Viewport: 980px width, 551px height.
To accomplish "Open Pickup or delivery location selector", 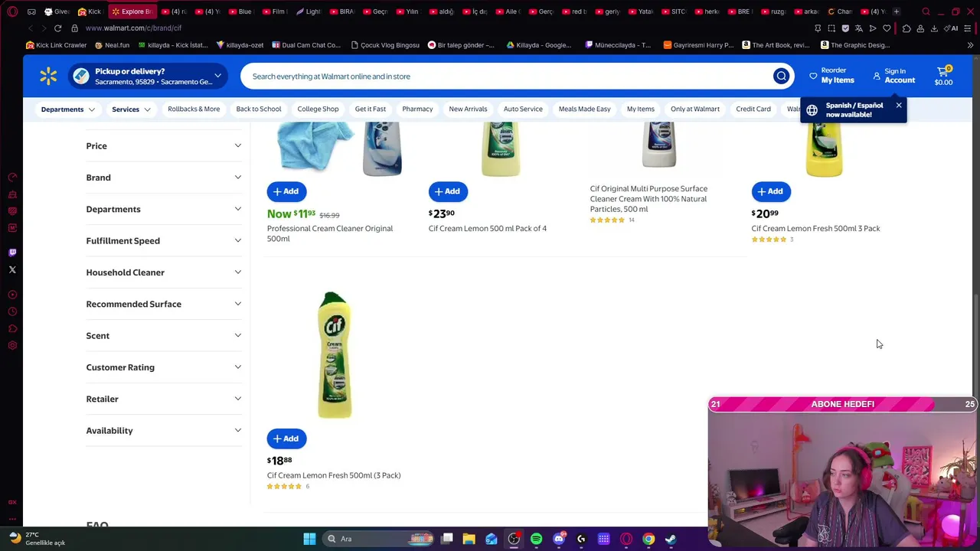I will (146, 77).
